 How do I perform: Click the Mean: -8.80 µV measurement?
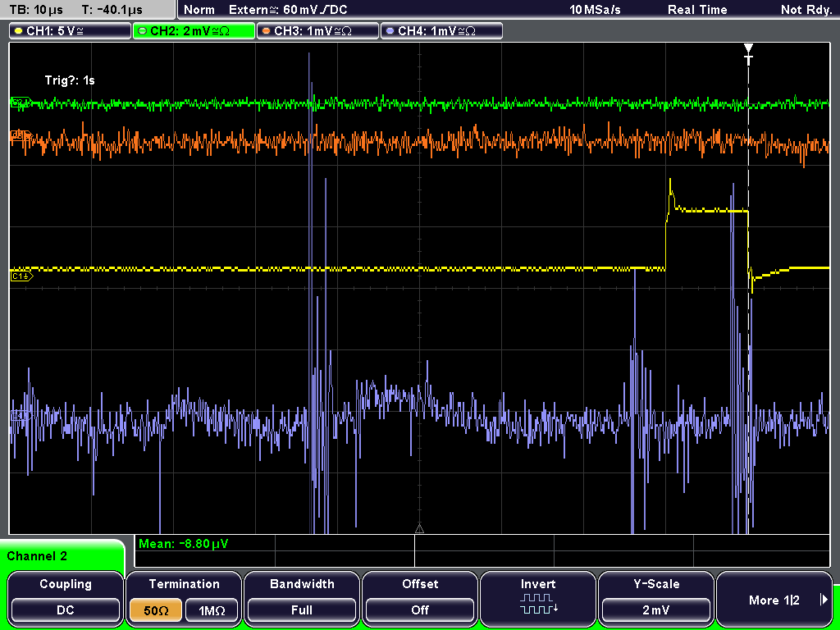coord(183,544)
